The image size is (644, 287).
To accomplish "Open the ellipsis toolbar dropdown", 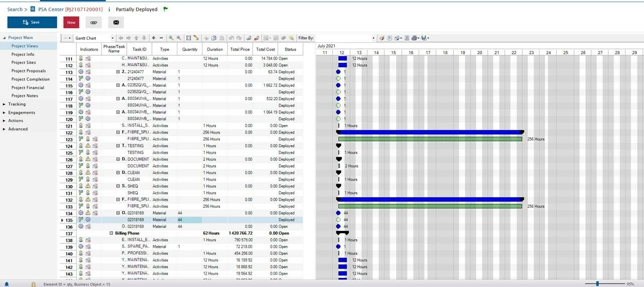I will (66, 38).
